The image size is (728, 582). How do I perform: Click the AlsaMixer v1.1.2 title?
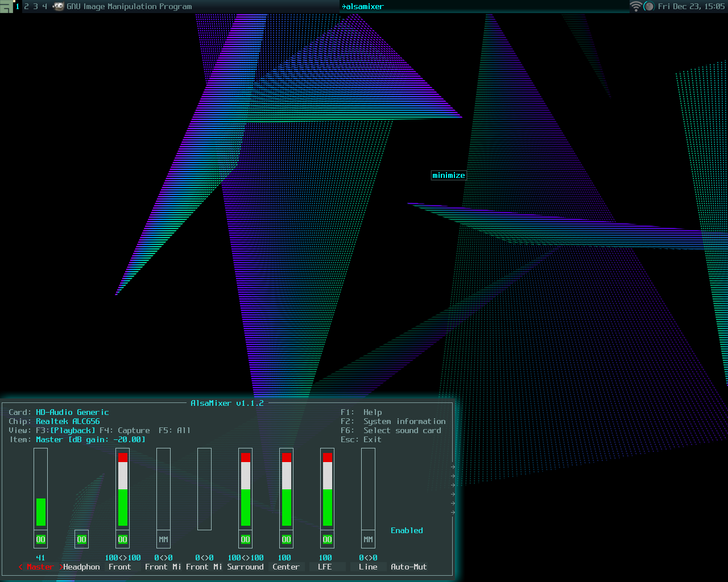tap(227, 404)
